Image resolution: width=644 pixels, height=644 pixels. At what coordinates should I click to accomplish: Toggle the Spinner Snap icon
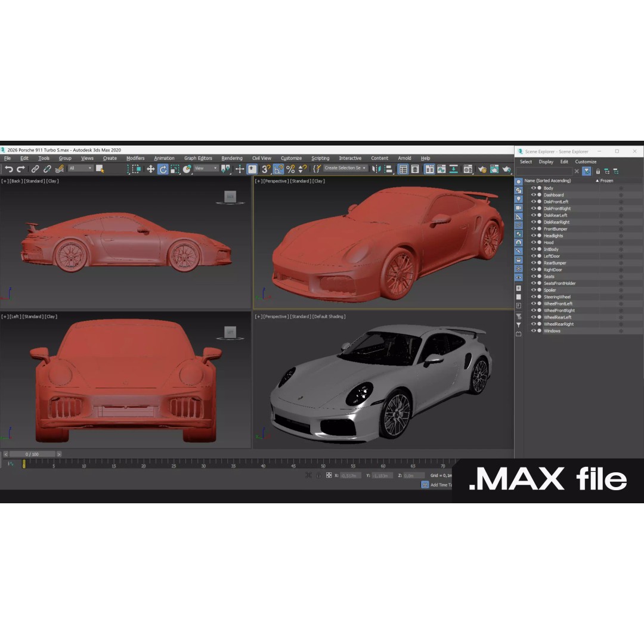(x=302, y=169)
